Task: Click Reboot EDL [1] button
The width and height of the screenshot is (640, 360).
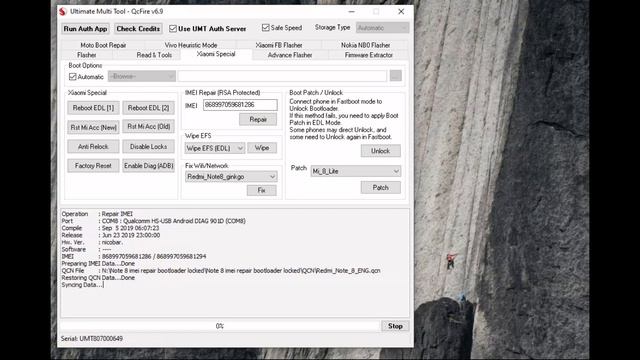Action: point(93,108)
